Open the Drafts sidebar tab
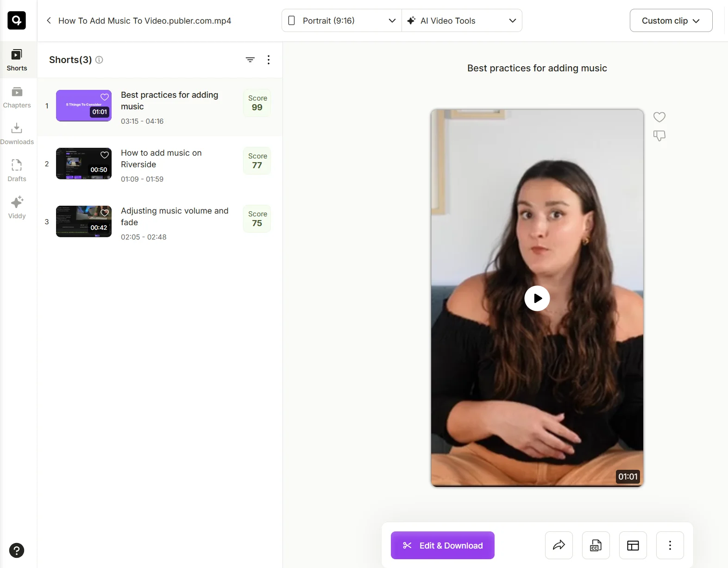Viewport: 728px width, 568px height. tap(17, 171)
